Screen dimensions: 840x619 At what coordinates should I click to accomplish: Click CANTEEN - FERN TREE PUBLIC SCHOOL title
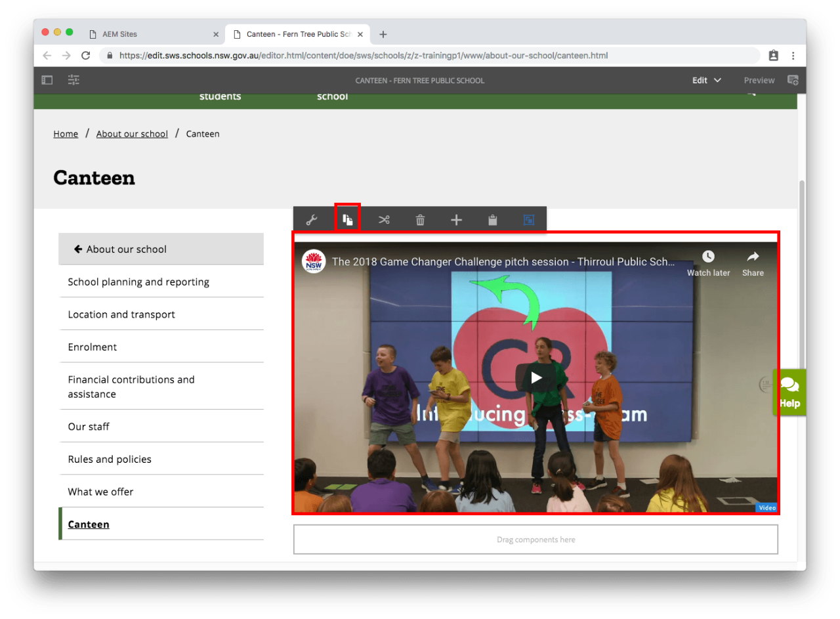[x=420, y=81]
